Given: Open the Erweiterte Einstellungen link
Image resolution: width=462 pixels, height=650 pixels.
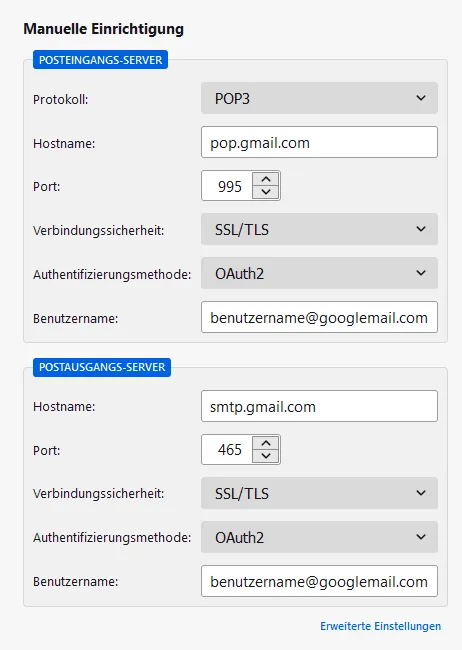Looking at the screenshot, I should coord(380,626).
